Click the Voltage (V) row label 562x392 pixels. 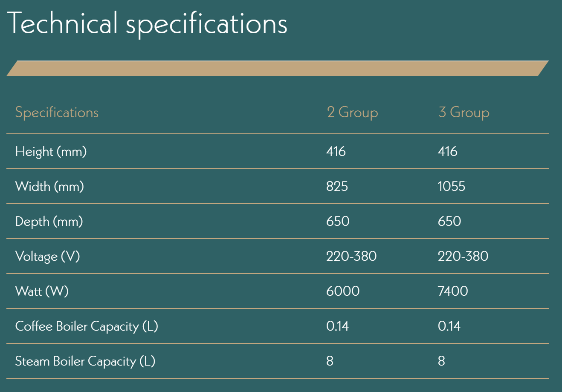47,257
